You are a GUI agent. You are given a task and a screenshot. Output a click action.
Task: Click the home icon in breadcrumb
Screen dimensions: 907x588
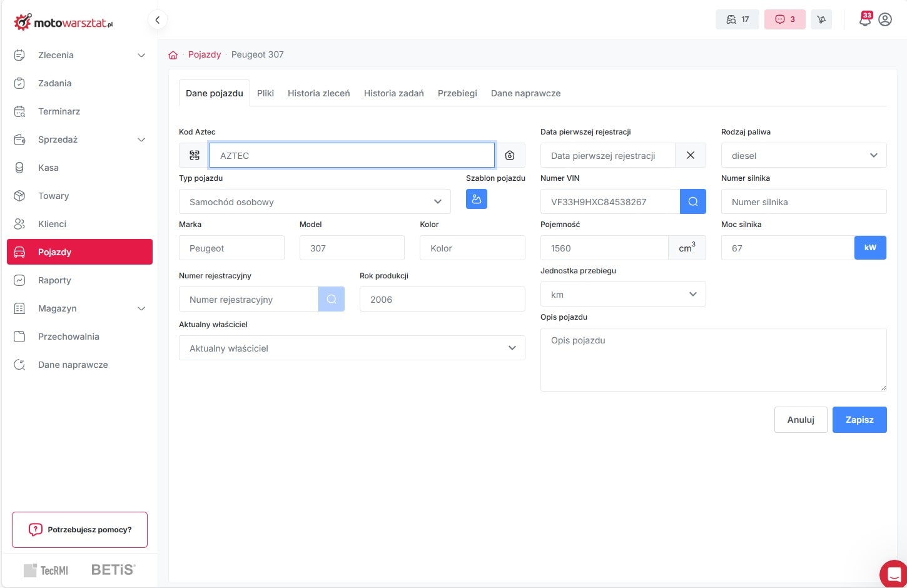[173, 55]
